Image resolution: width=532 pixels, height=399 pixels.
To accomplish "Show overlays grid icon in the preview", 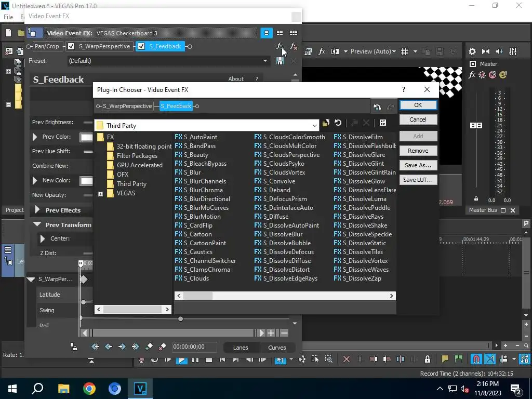I will (405, 51).
